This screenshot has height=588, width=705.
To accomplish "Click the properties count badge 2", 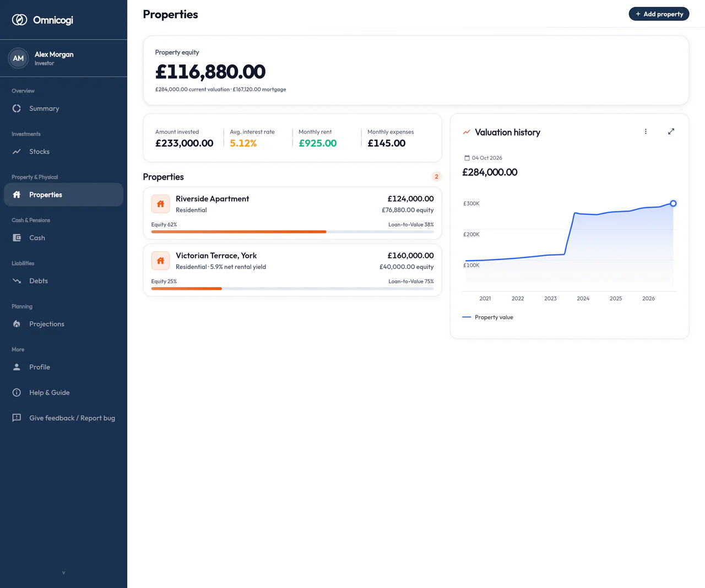I will coord(436,177).
